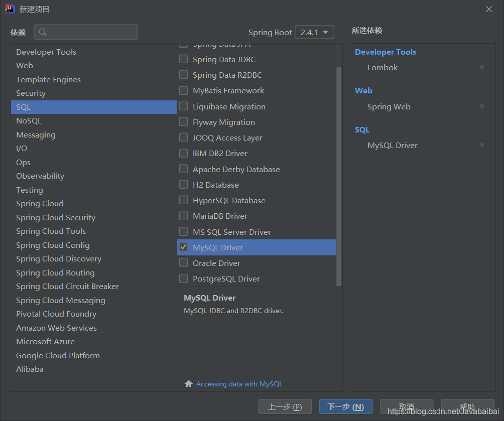Viewport: 504px width, 421px height.
Task: Select Microsoft Azure category
Action: point(93,342)
